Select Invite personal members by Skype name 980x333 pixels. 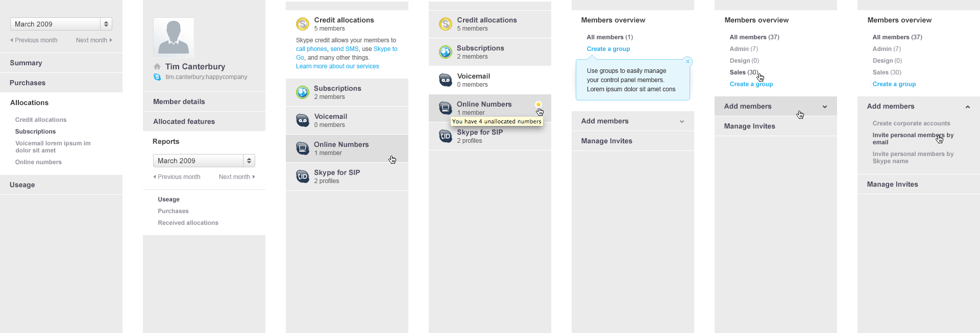(913, 158)
